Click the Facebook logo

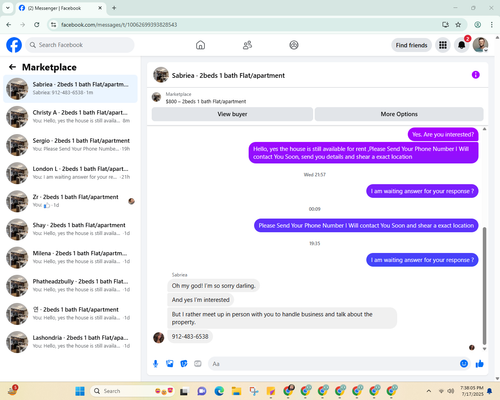[14, 45]
